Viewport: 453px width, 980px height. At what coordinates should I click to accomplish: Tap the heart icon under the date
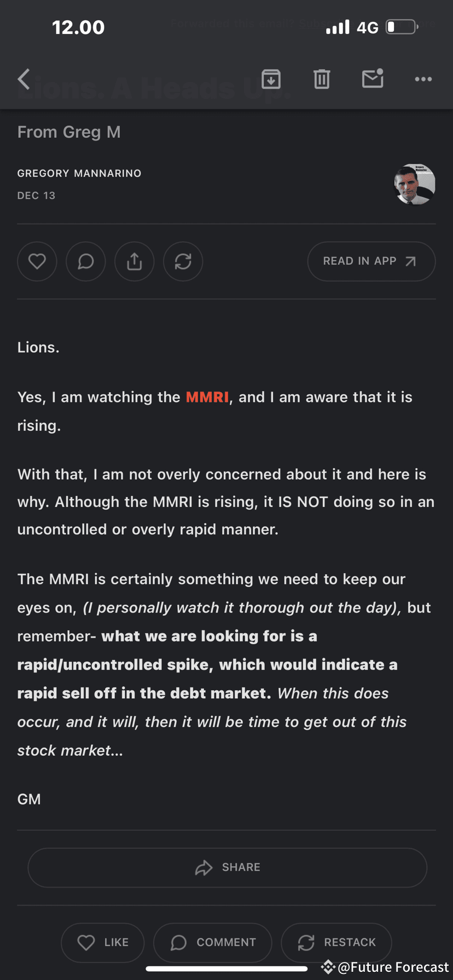tap(37, 261)
